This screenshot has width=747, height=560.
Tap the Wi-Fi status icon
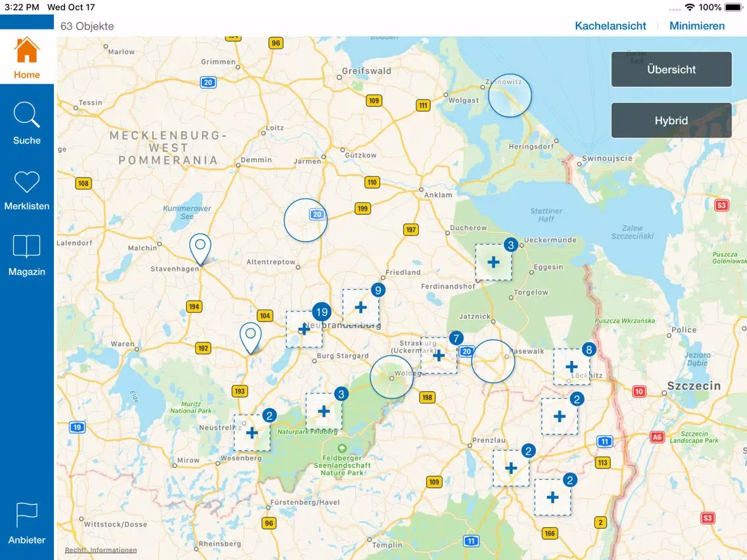[689, 7]
